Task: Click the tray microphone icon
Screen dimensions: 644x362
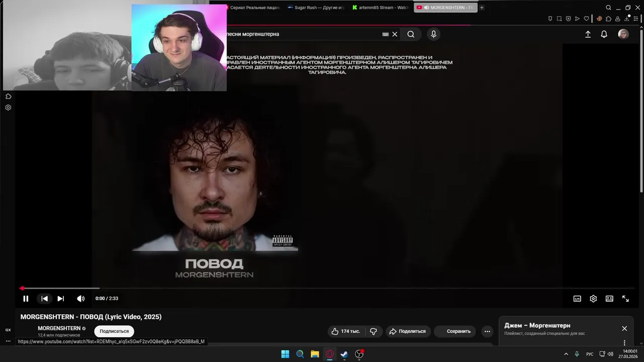Action: 577,354
